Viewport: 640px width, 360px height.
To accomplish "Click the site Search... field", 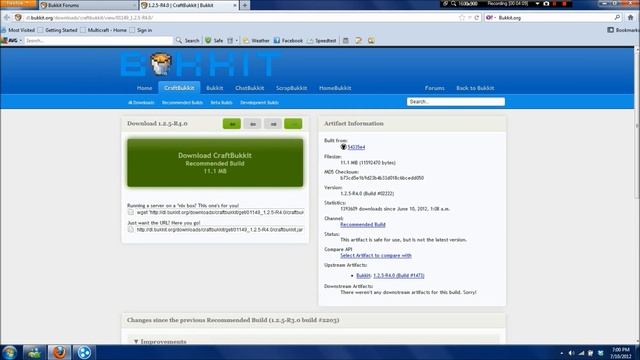I will click(456, 102).
